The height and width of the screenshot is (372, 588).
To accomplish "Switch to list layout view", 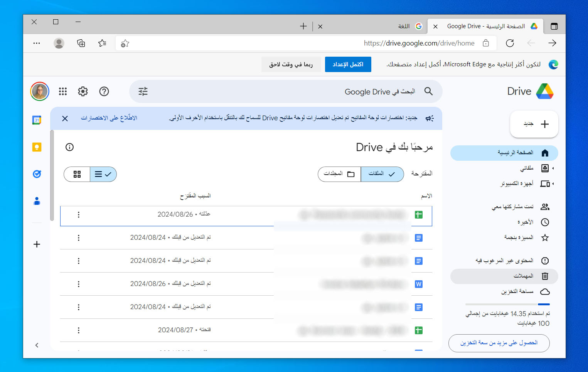I will pos(103,174).
